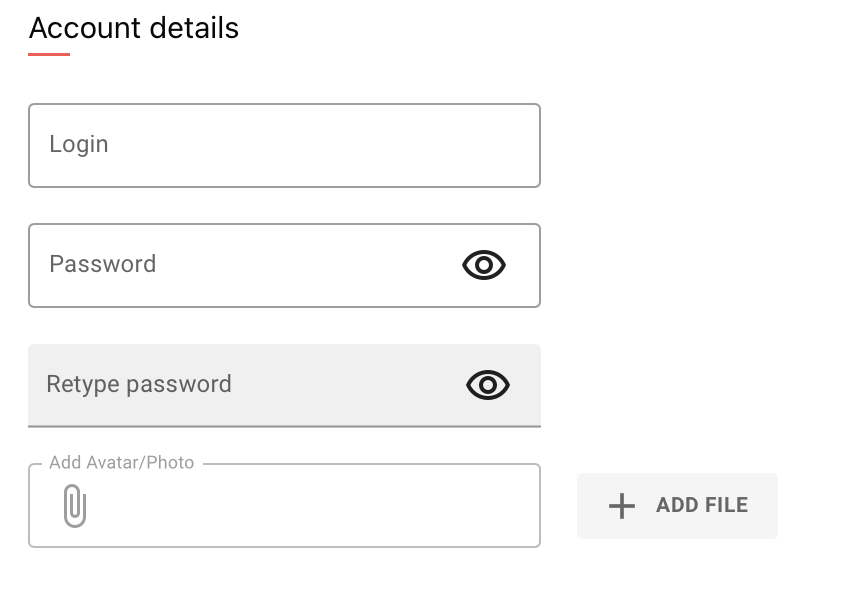Toggle visibility eye in Retype password field

[488, 385]
